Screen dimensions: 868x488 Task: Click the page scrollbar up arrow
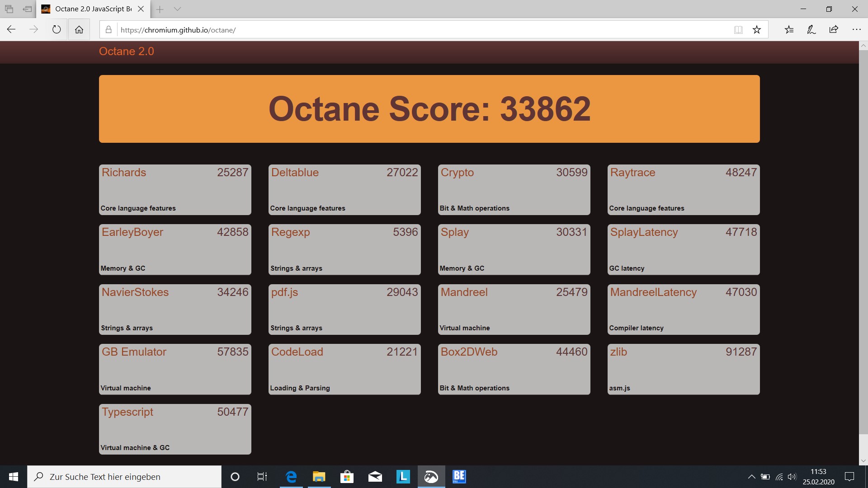[863, 46]
